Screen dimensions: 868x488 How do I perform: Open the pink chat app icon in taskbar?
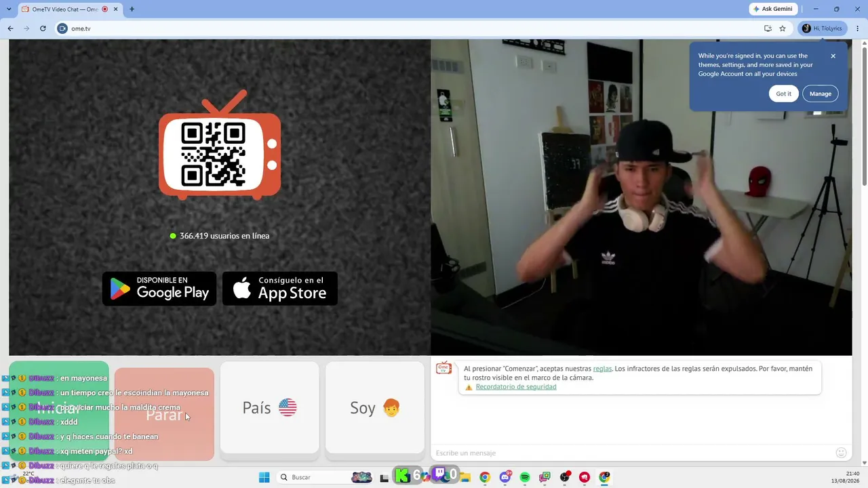point(545,477)
